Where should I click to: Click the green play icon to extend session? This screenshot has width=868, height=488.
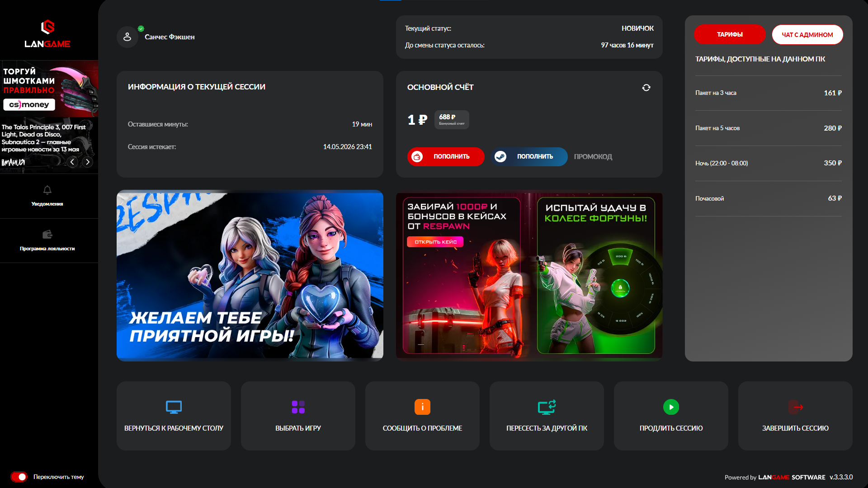point(671,407)
